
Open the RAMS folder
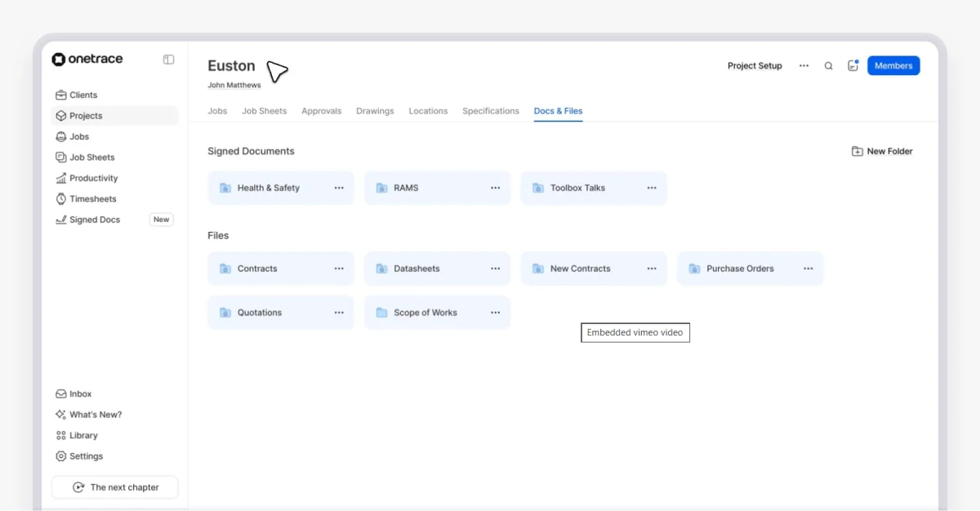tap(438, 188)
